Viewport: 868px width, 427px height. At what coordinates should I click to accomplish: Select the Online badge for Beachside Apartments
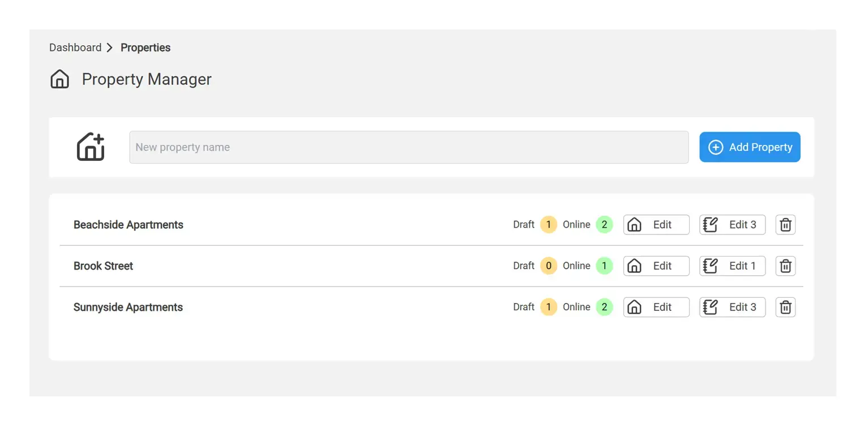[x=604, y=224]
